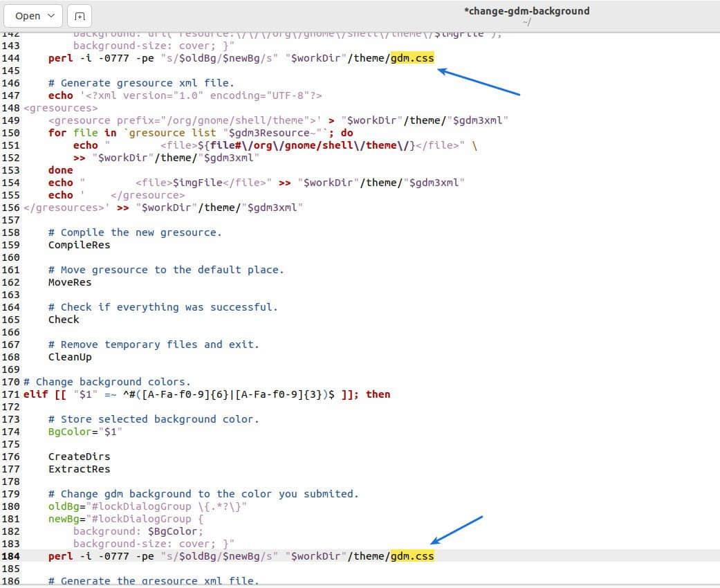Click the Check command on line 165
The image size is (720, 588).
tap(63, 320)
